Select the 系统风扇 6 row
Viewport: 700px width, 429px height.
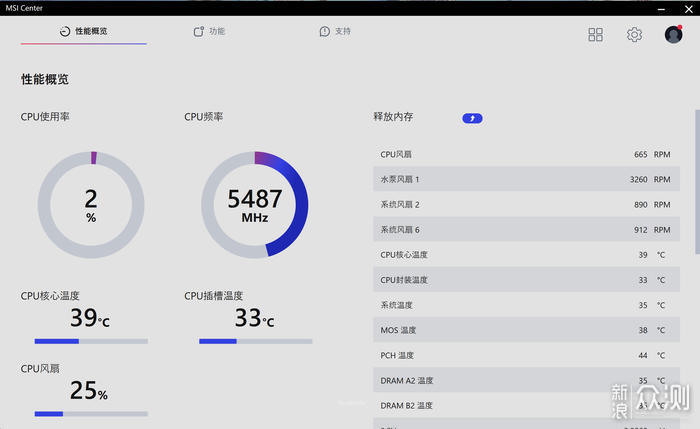(x=526, y=229)
